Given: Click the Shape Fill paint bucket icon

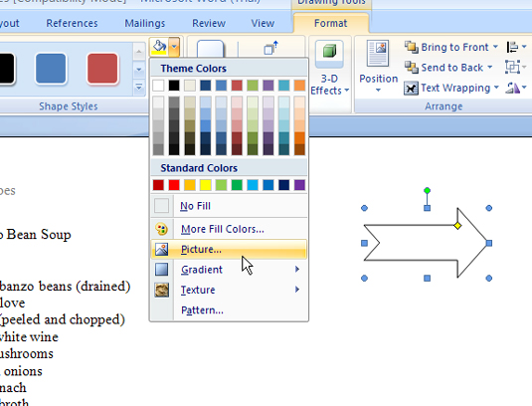Looking at the screenshot, I should click(x=159, y=47).
